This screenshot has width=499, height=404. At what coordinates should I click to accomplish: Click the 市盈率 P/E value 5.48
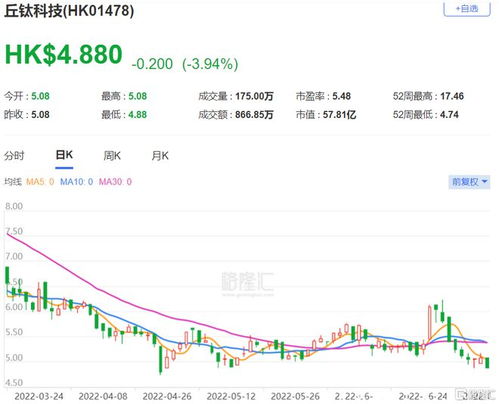click(342, 96)
